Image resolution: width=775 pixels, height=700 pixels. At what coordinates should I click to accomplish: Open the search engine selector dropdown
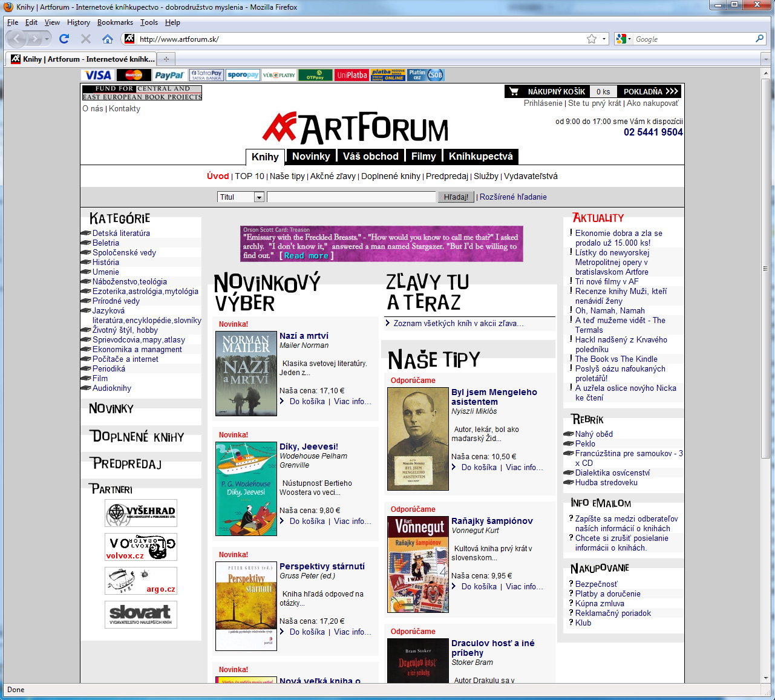(624, 39)
